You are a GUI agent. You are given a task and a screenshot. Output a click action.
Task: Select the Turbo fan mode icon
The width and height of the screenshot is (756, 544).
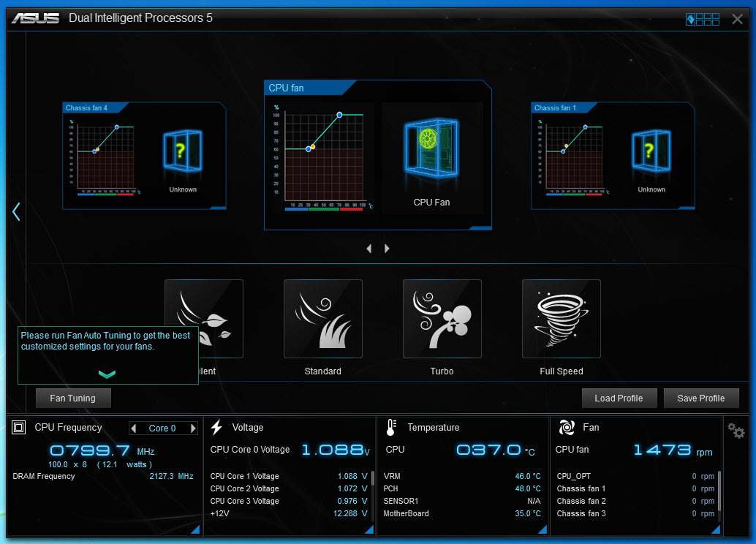click(442, 318)
